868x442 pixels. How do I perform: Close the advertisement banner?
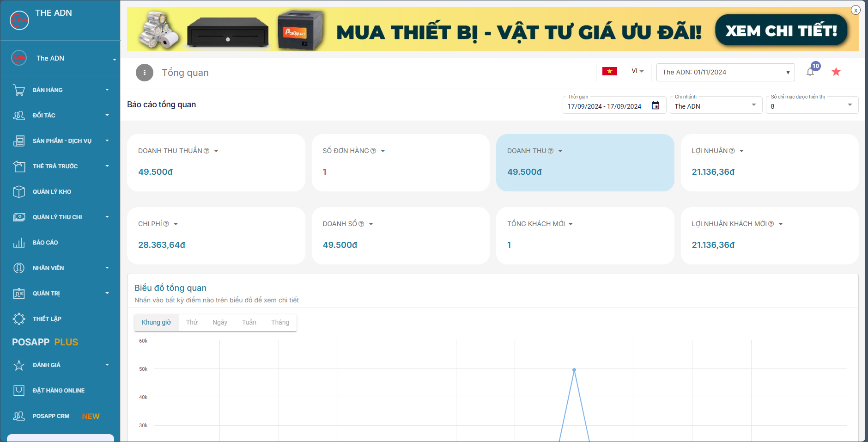[856, 10]
